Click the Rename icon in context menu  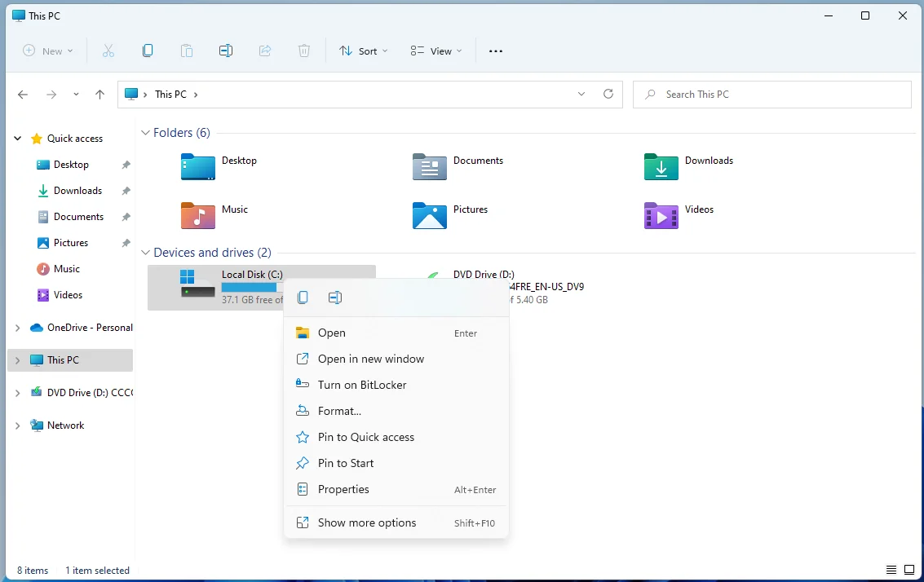tap(334, 298)
